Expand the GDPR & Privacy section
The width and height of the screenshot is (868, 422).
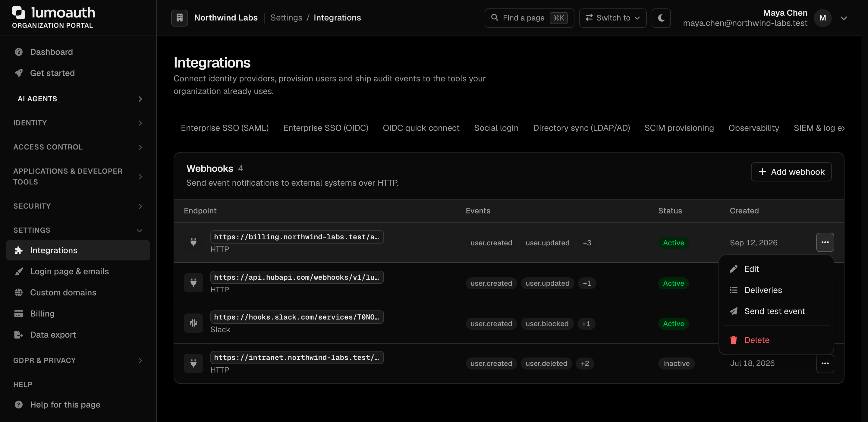(78, 360)
